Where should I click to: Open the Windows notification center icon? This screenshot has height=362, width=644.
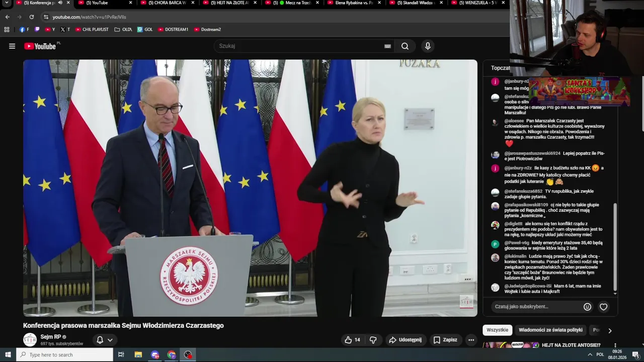[x=635, y=355]
